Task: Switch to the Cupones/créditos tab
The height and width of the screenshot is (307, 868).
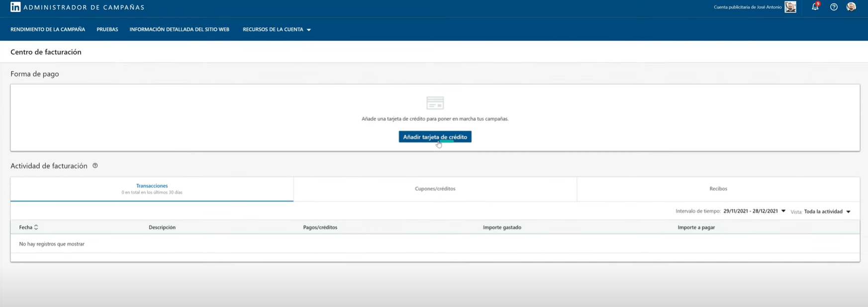Action: 435,189
